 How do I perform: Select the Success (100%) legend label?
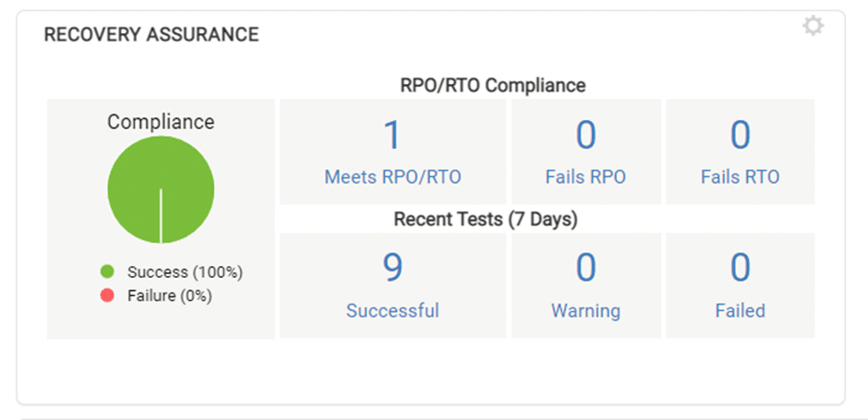(x=185, y=272)
